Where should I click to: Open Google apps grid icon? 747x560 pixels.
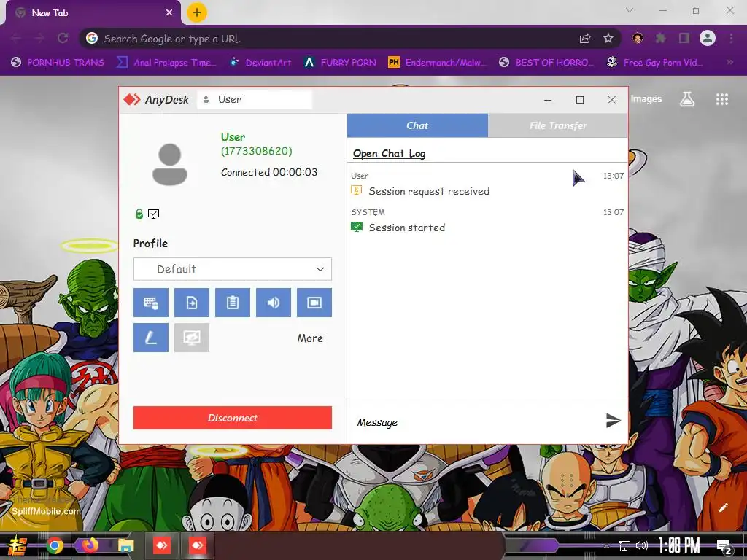(722, 99)
